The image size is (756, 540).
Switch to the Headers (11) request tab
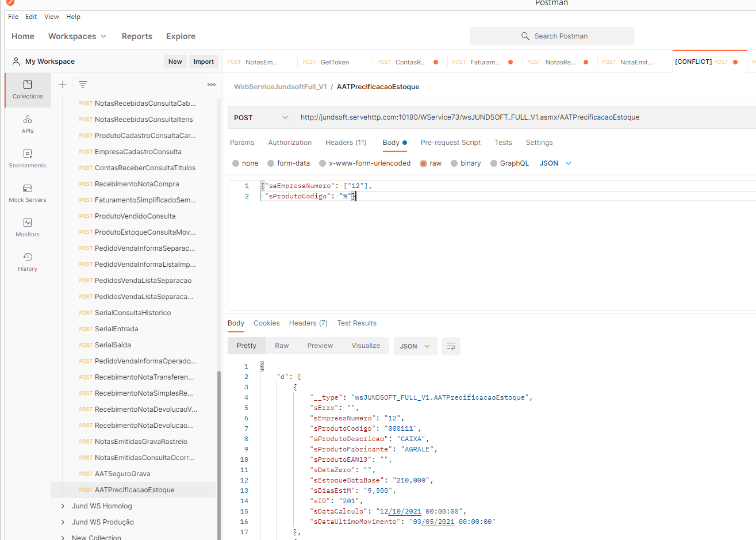pos(346,143)
